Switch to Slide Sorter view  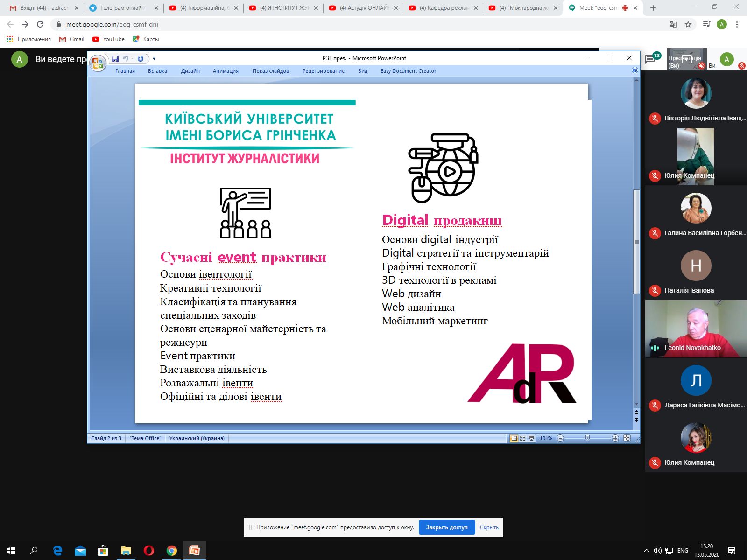point(522,438)
